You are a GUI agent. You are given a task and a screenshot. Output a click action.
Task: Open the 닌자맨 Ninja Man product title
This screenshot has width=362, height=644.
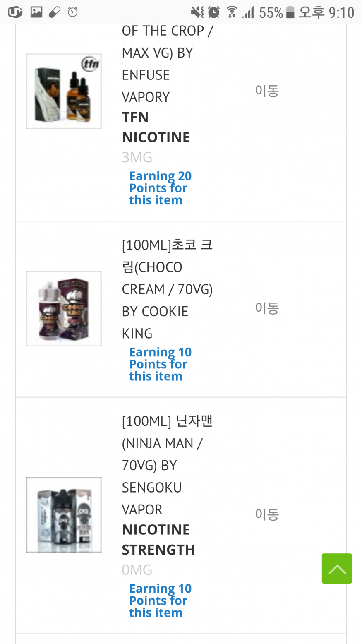click(167, 465)
